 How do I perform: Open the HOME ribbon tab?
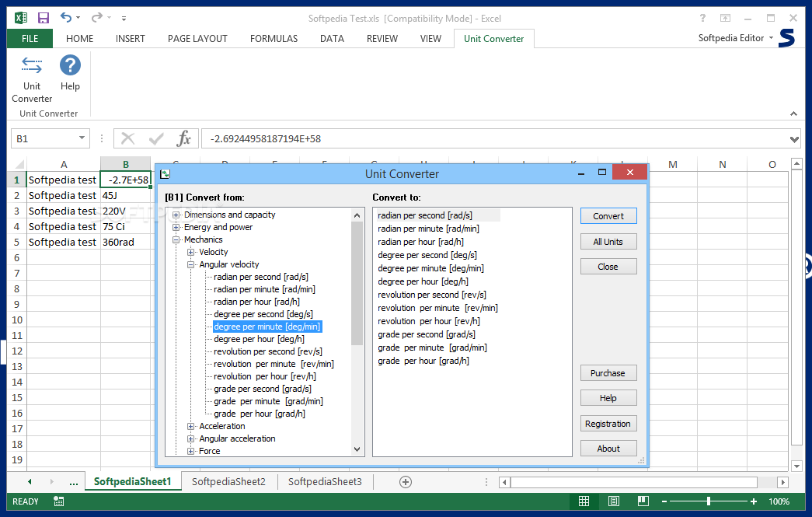click(80, 38)
